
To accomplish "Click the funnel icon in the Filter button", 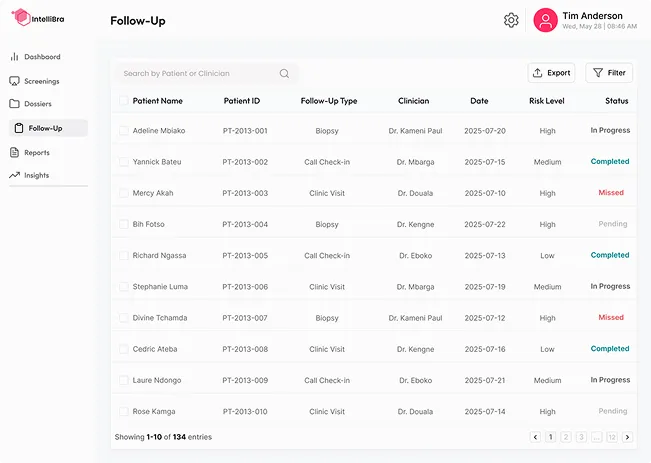I will [x=598, y=73].
